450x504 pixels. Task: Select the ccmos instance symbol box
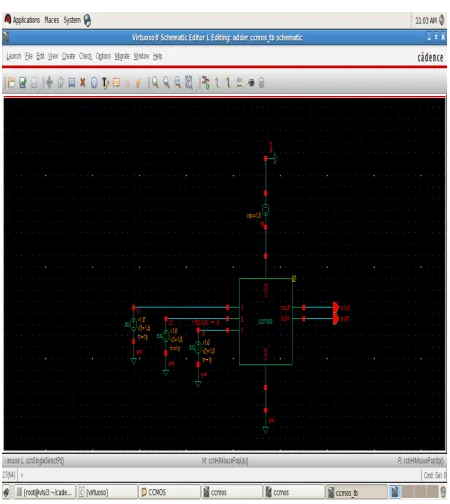(266, 322)
